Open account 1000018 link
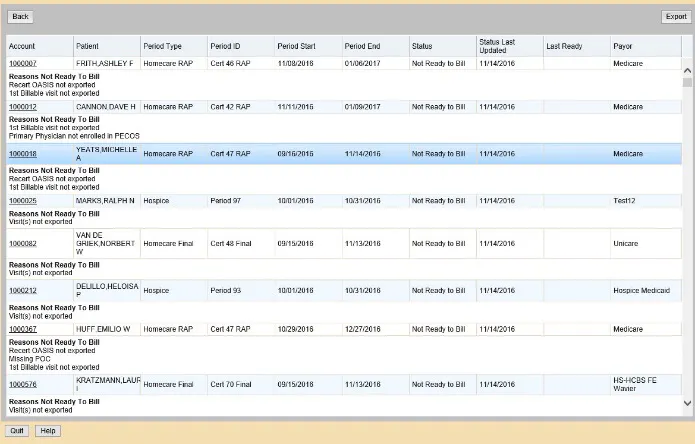The image size is (695, 444). coord(23,154)
